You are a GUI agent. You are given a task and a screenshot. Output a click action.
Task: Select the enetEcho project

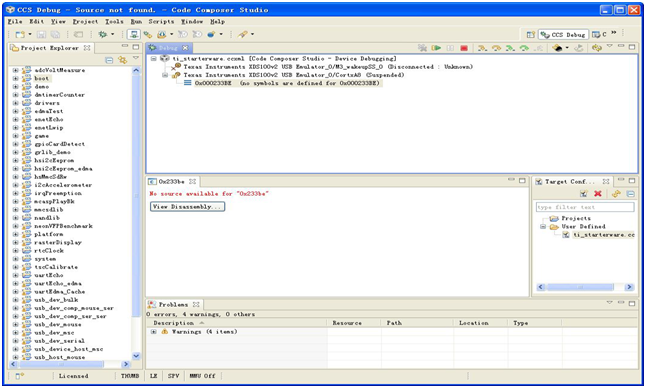coord(49,119)
